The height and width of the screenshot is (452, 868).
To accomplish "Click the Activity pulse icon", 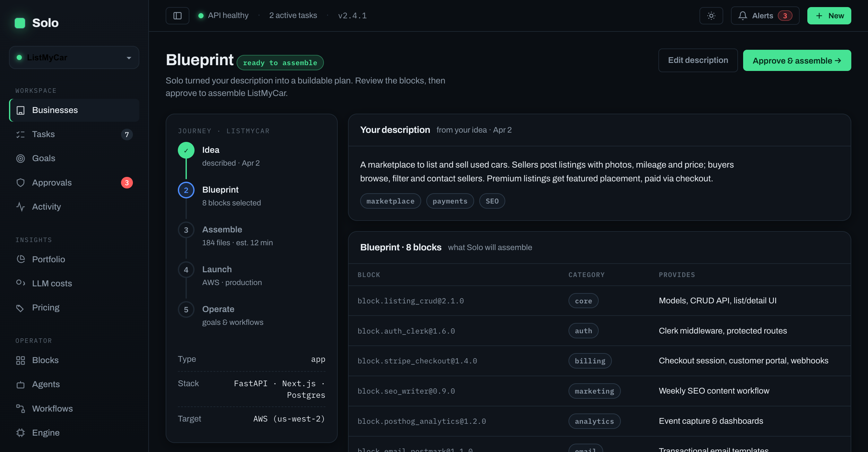I will [21, 207].
